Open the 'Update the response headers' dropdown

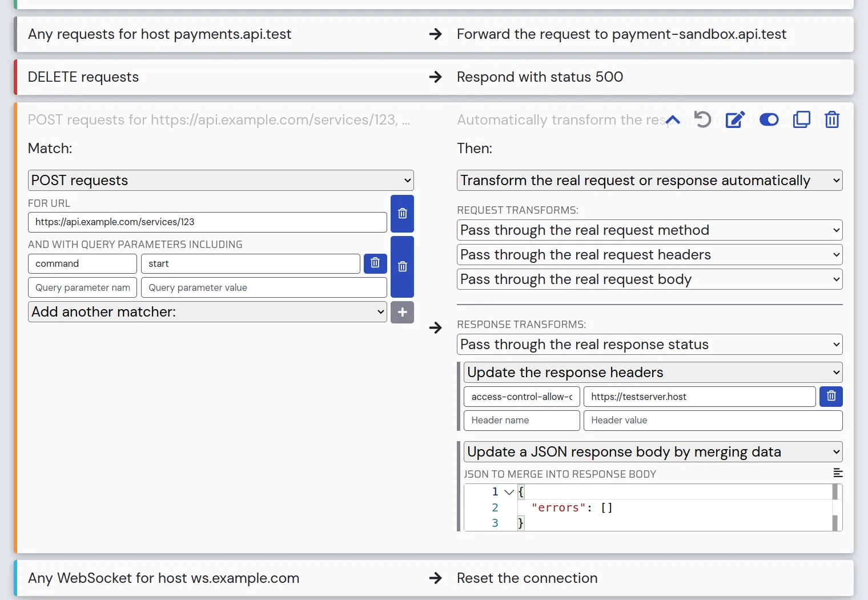[x=653, y=373]
